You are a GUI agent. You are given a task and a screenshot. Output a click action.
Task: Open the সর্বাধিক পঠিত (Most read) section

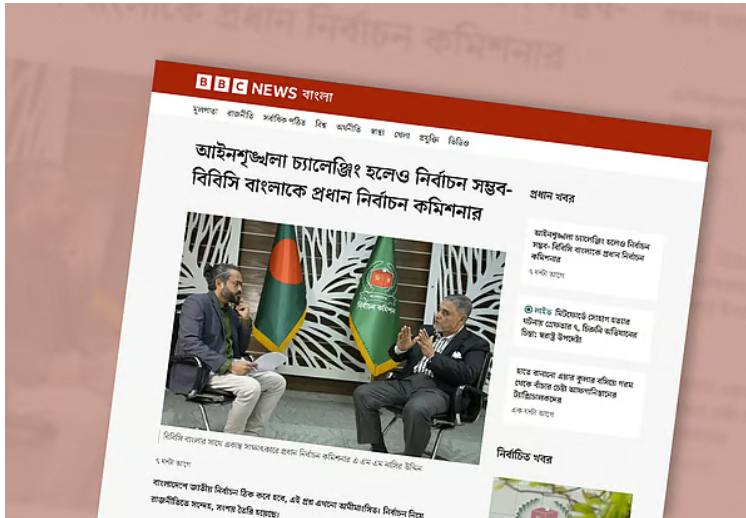point(284,120)
